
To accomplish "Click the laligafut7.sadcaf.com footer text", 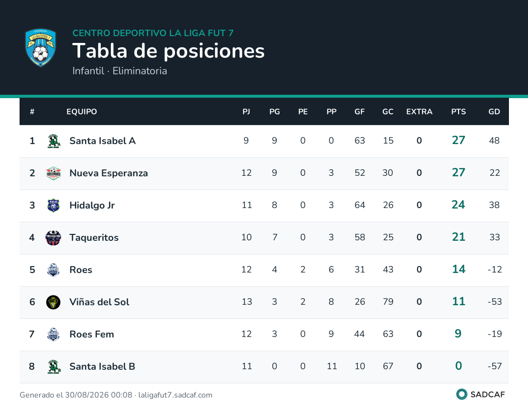I will pyautogui.click(x=176, y=395).
